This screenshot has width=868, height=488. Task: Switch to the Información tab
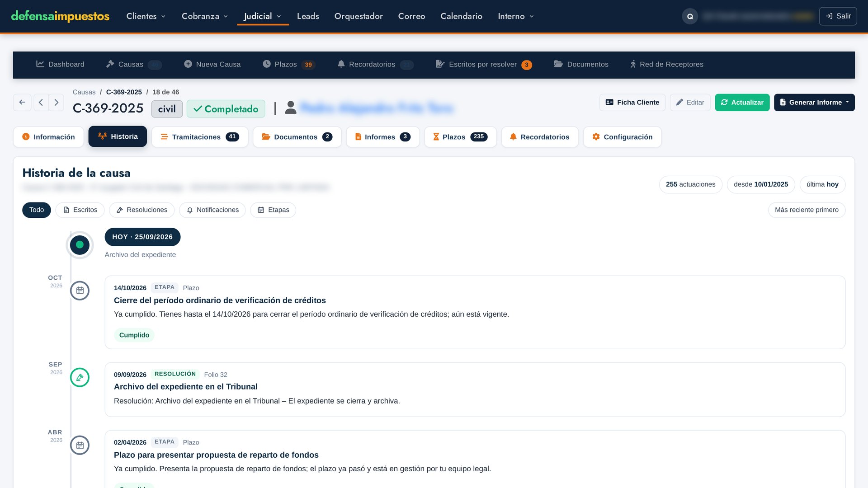[48, 137]
